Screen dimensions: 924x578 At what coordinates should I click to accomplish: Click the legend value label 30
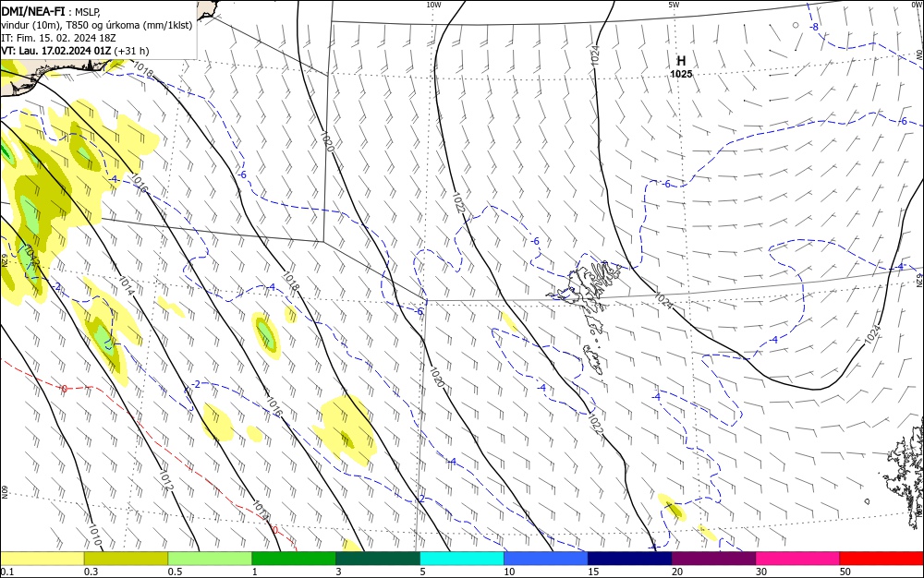[761, 572]
